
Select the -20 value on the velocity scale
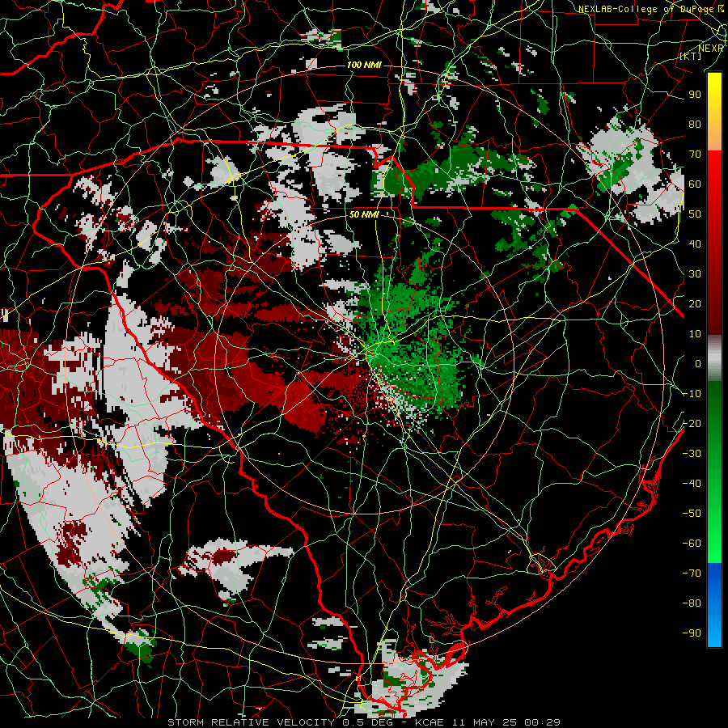tap(692, 424)
